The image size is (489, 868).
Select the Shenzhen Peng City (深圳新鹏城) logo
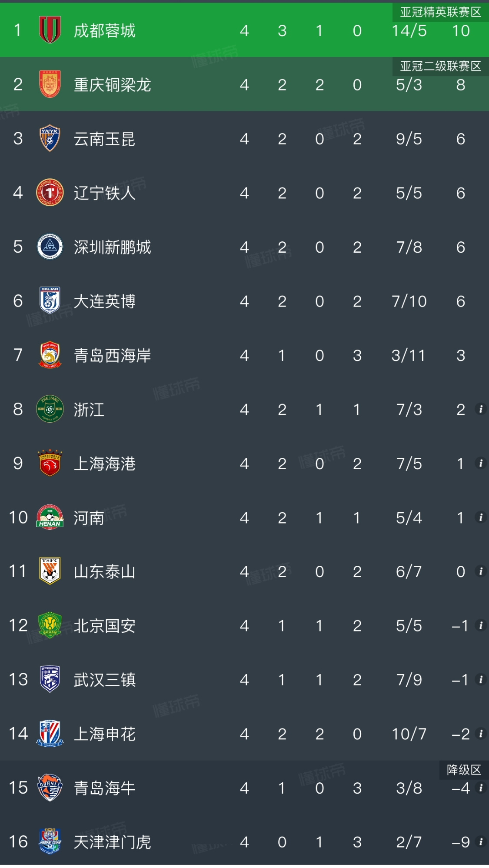click(x=50, y=247)
